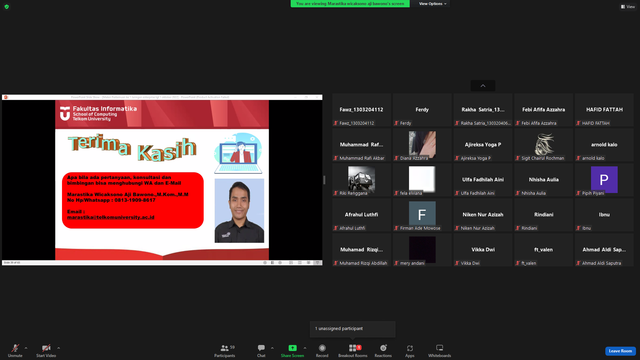Open the Chat panel
Image resolution: width=640 pixels, height=360 pixels.
pos(261,350)
